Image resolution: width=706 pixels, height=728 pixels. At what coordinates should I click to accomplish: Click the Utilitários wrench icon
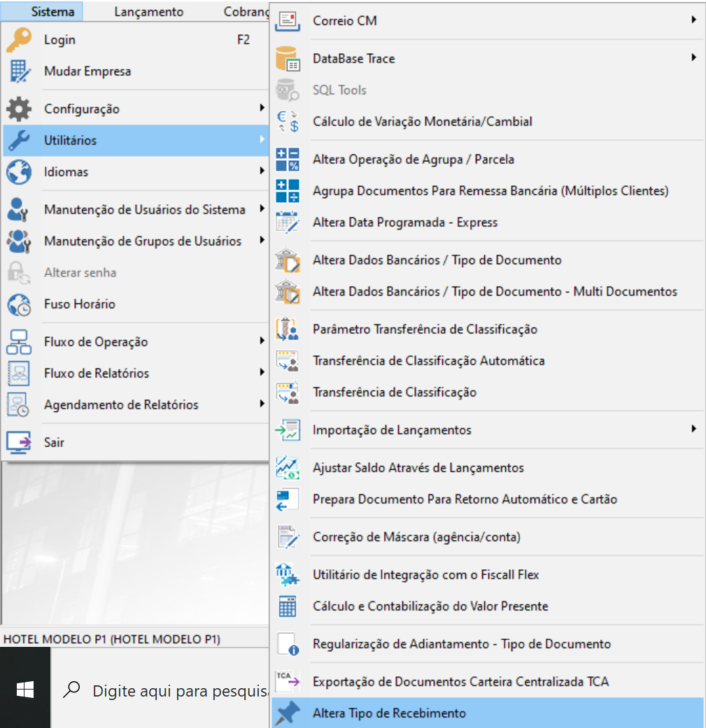(x=19, y=140)
